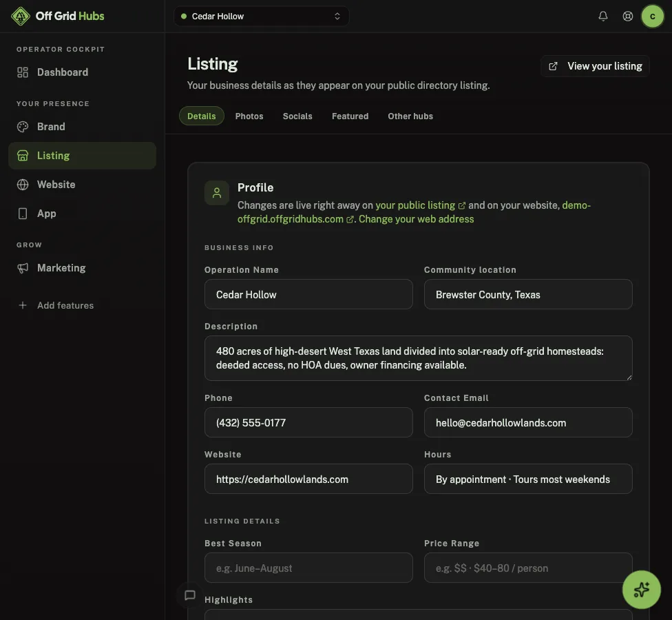Click the 'OPERATOR COCKPIT' sidebar heading
This screenshot has height=620, width=672.
point(61,50)
